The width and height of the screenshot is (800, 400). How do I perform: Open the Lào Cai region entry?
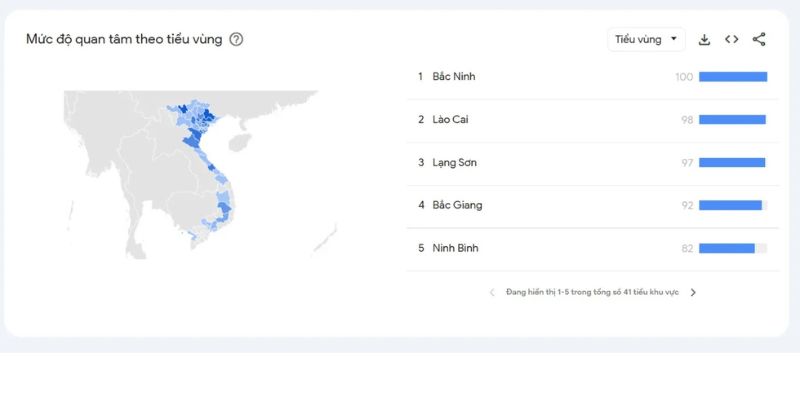pos(592,119)
